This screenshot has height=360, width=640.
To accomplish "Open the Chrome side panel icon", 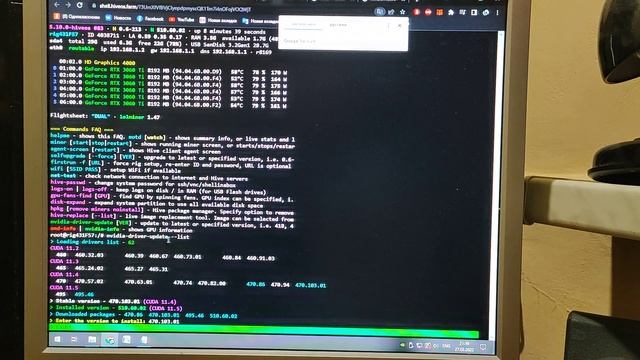I will (x=474, y=13).
